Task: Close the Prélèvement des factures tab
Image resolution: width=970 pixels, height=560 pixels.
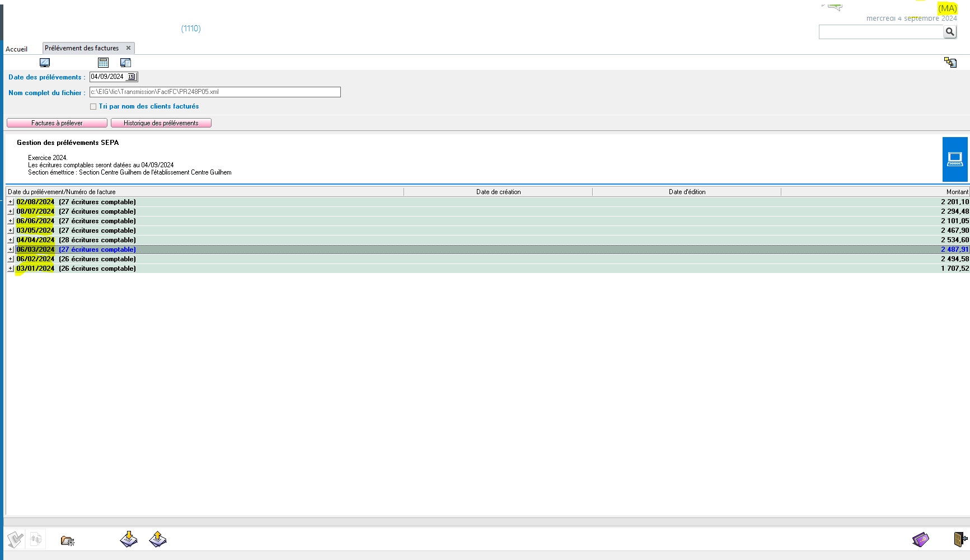Action: point(128,48)
